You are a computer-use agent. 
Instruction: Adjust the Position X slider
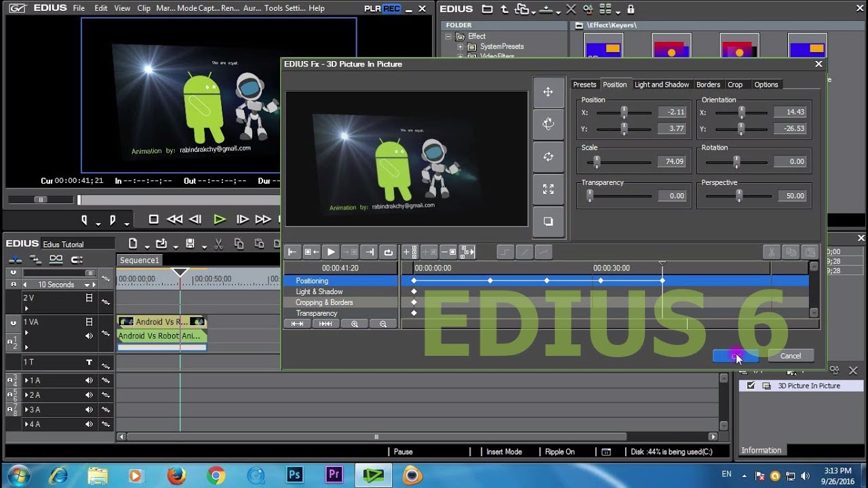click(x=624, y=113)
